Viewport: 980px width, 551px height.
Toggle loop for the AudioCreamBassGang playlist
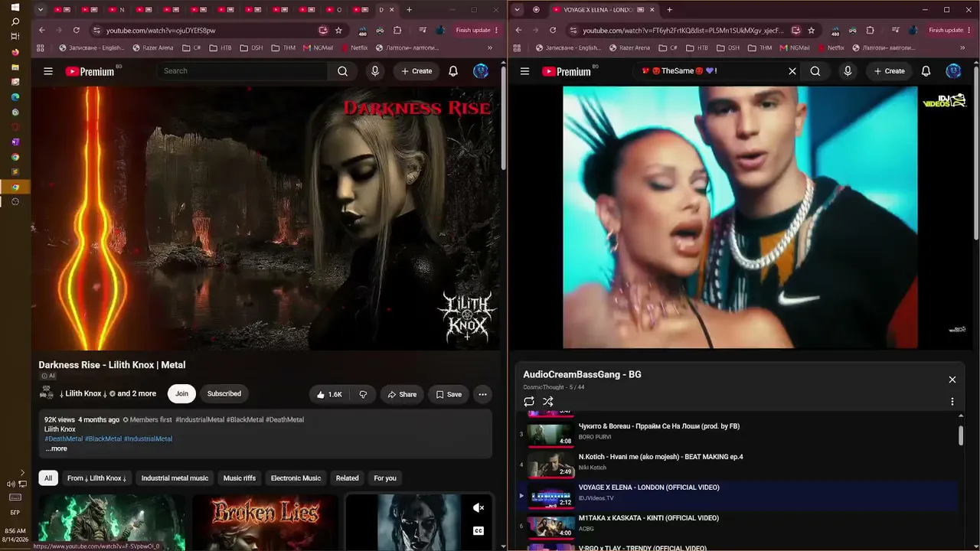tap(529, 401)
